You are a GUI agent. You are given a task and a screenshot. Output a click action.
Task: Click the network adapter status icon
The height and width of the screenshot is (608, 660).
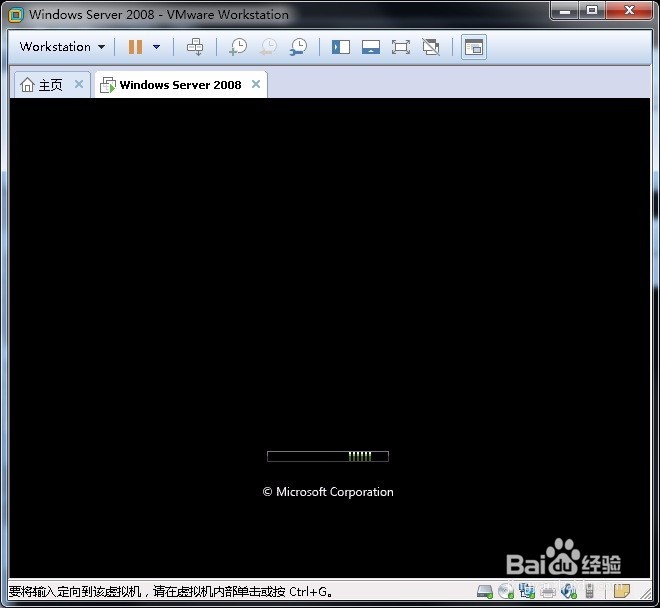(x=527, y=591)
